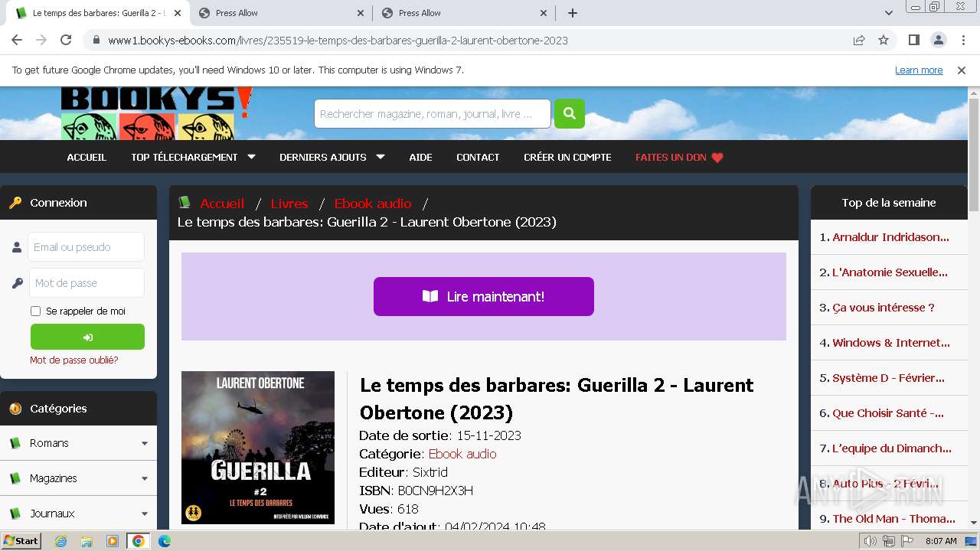Check the Se rappeler de moi box
Image resolution: width=980 pixels, height=551 pixels.
(x=35, y=311)
